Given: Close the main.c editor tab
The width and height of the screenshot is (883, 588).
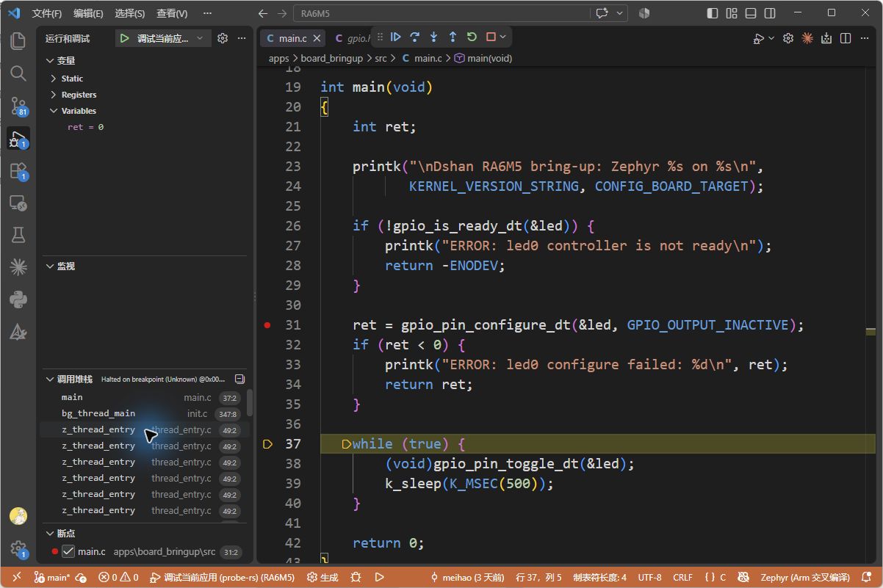Looking at the screenshot, I should point(317,38).
